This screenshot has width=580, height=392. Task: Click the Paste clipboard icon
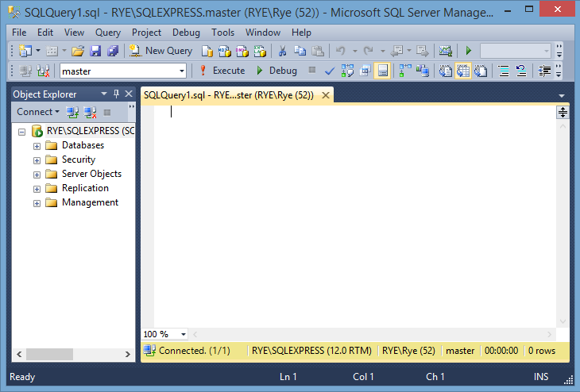coord(318,51)
